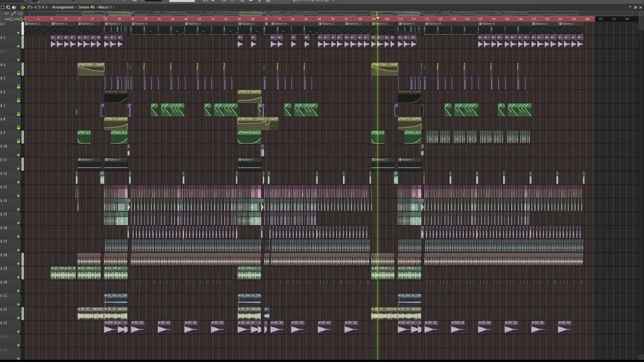Mute Track 22 using its green LED

(19, 318)
